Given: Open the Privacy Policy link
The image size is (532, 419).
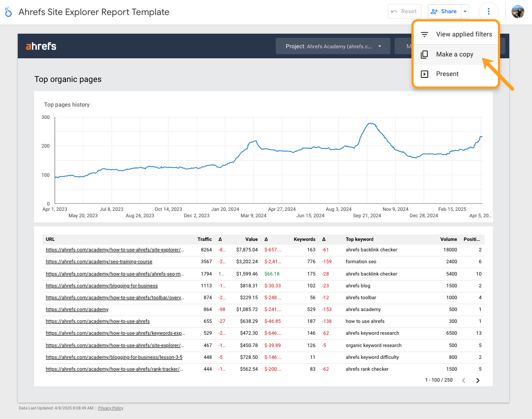Looking at the screenshot, I should [x=110, y=408].
